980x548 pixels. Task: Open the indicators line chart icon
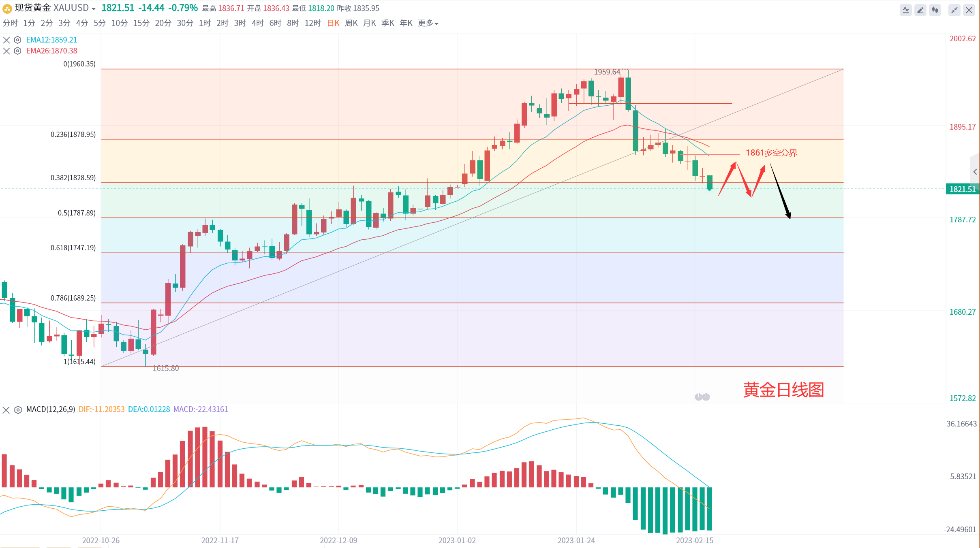[905, 10]
